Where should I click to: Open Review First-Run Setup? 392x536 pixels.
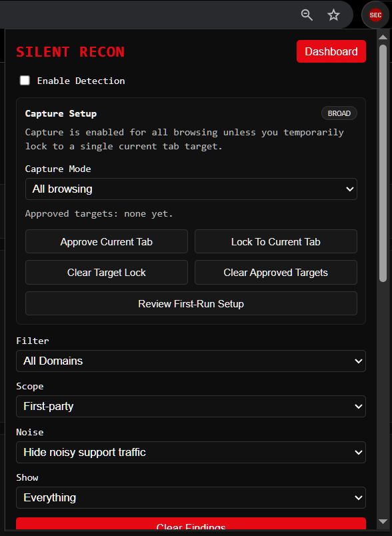191,303
